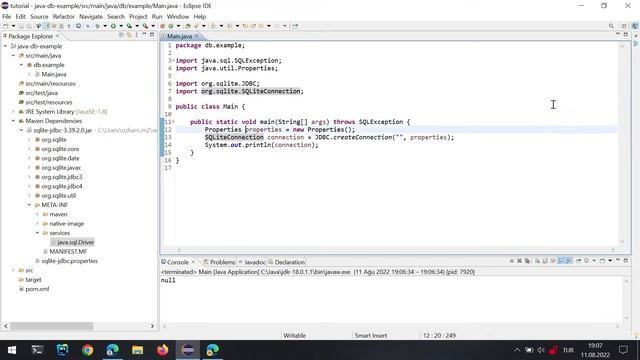Click Display Selected Console icon

point(587,261)
